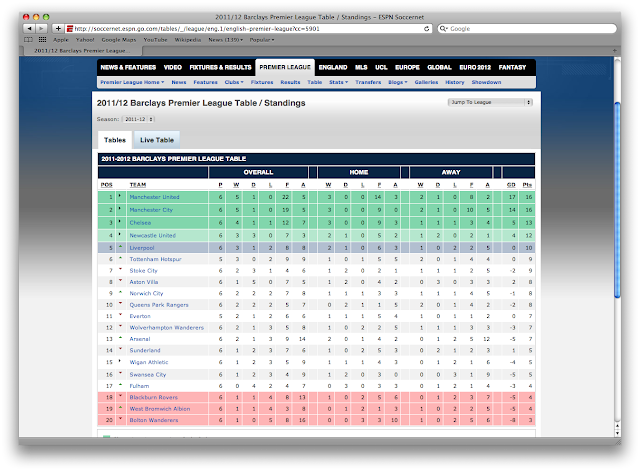
Task: Open the Wikipedia bookmark
Action: (188, 40)
